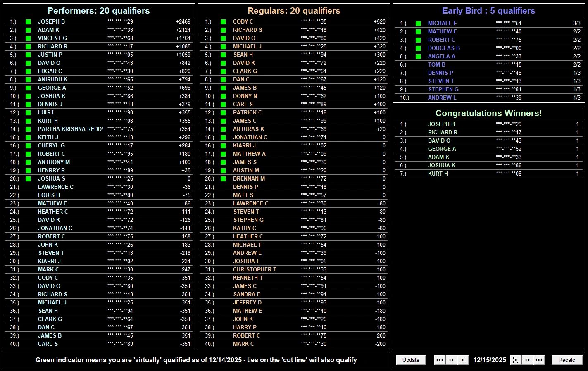
Task: Select the Early Bird : 5 qualifiers header
Action: (488, 11)
